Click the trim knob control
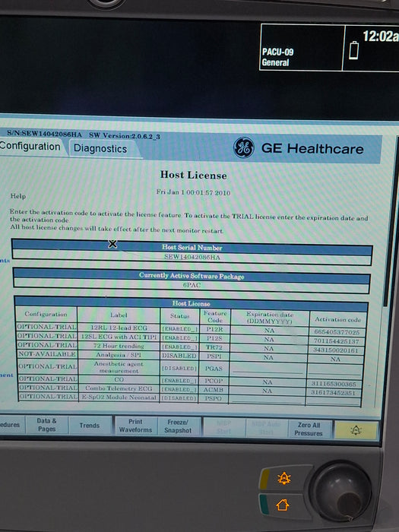The width and height of the screenshot is (399, 532). [341, 492]
